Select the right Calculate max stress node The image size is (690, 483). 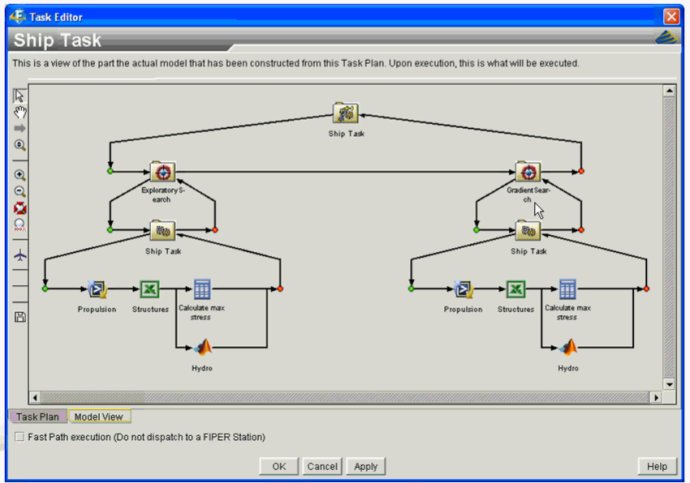point(567,289)
